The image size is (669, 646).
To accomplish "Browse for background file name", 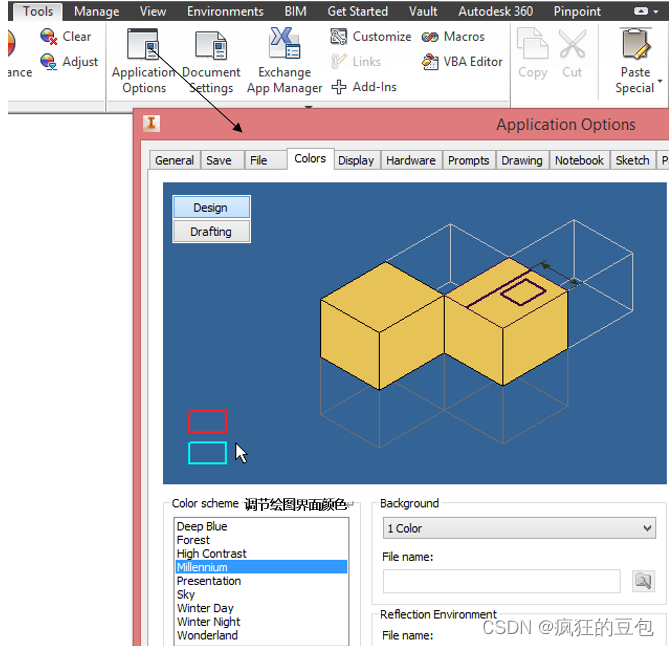I will pos(643,581).
